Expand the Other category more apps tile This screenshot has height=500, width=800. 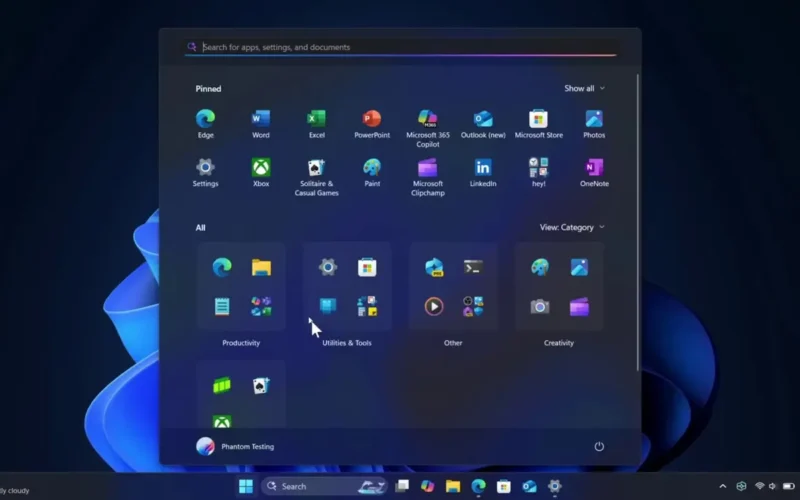tap(473, 307)
